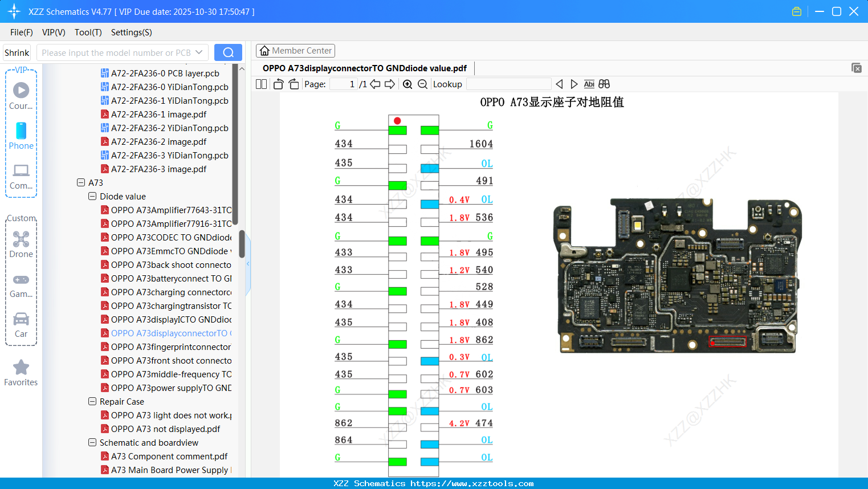
Task: Open the Favorites star in the sidebar
Action: point(21,373)
